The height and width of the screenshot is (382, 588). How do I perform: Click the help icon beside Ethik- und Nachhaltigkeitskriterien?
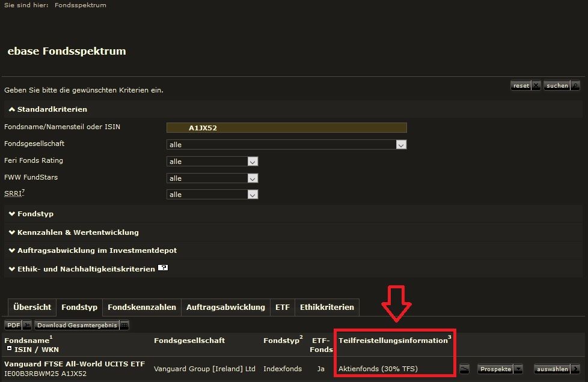(x=162, y=268)
